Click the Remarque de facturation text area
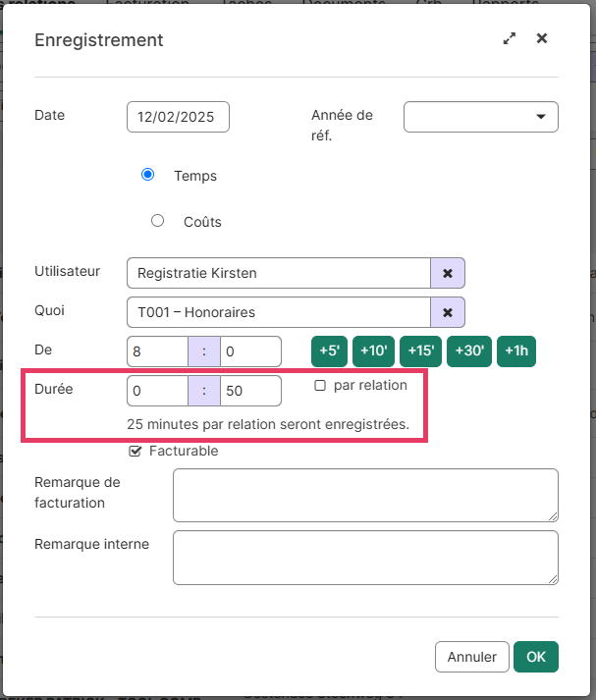596x700 pixels. pos(364,495)
